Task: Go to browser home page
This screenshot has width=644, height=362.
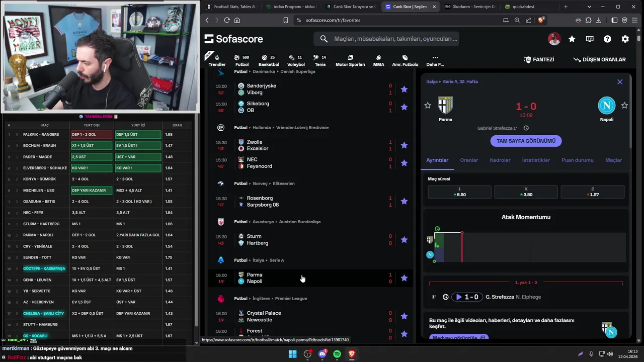Action: click(237, 20)
